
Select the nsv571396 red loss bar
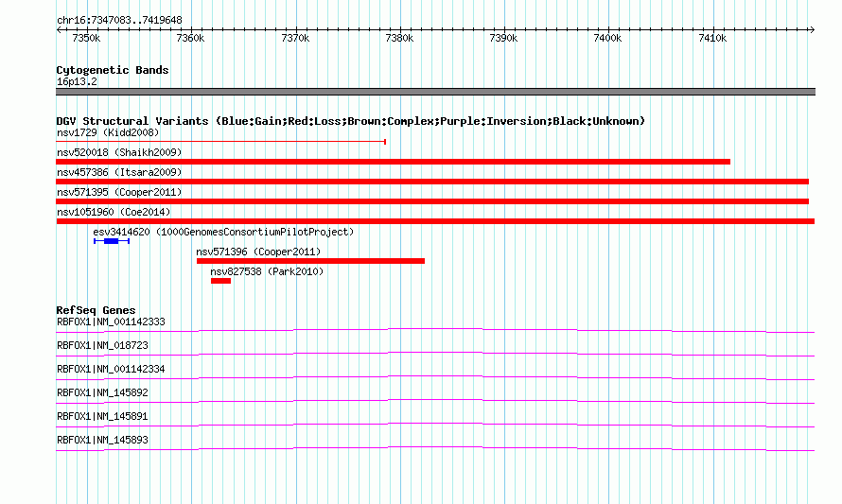(311, 261)
